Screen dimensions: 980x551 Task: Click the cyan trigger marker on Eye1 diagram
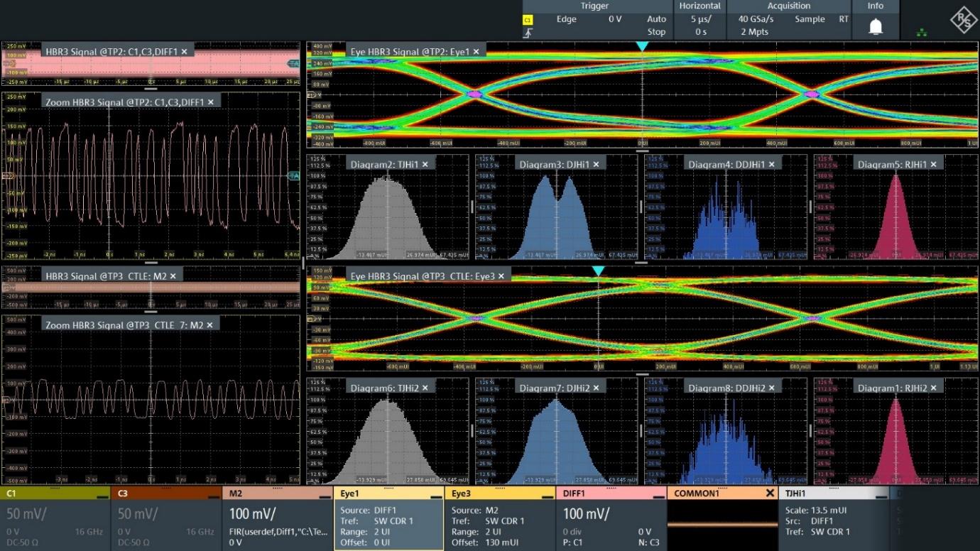pos(642,46)
